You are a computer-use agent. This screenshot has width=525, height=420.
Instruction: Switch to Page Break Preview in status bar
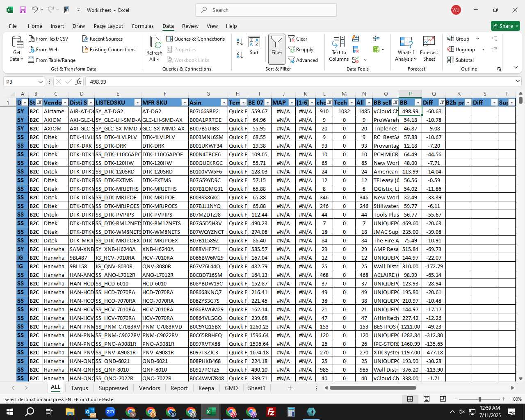click(443, 399)
